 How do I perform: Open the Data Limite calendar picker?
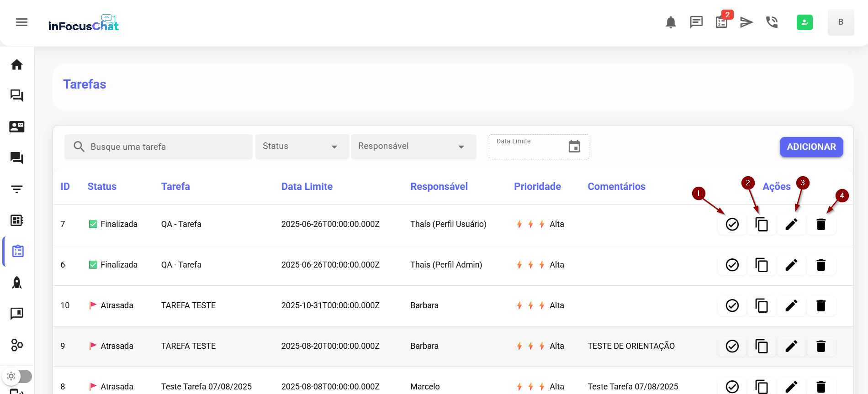pyautogui.click(x=574, y=147)
